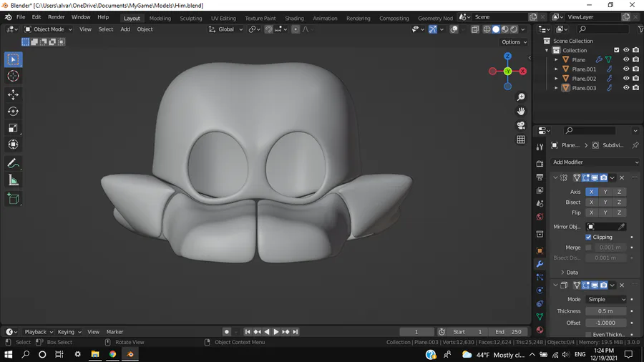The height and width of the screenshot is (362, 644).
Task: Click the hand pan view icon
Action: coord(521,111)
